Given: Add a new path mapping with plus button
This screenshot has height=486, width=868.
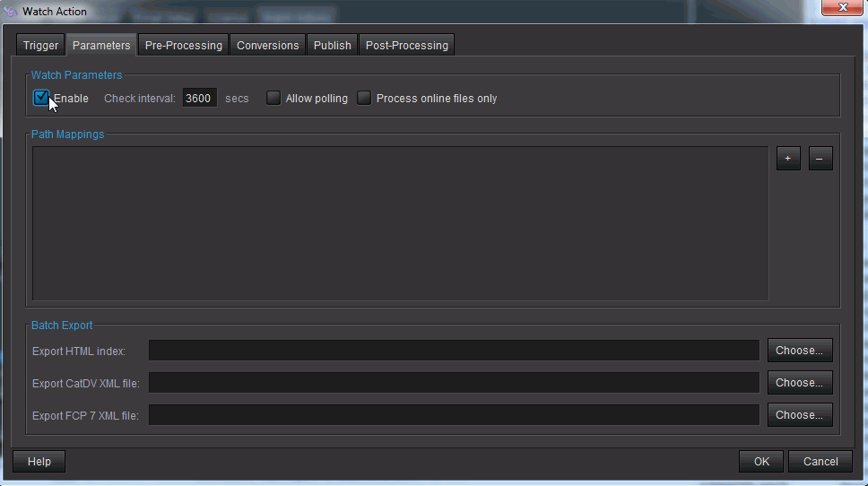Looking at the screenshot, I should pyautogui.click(x=788, y=159).
